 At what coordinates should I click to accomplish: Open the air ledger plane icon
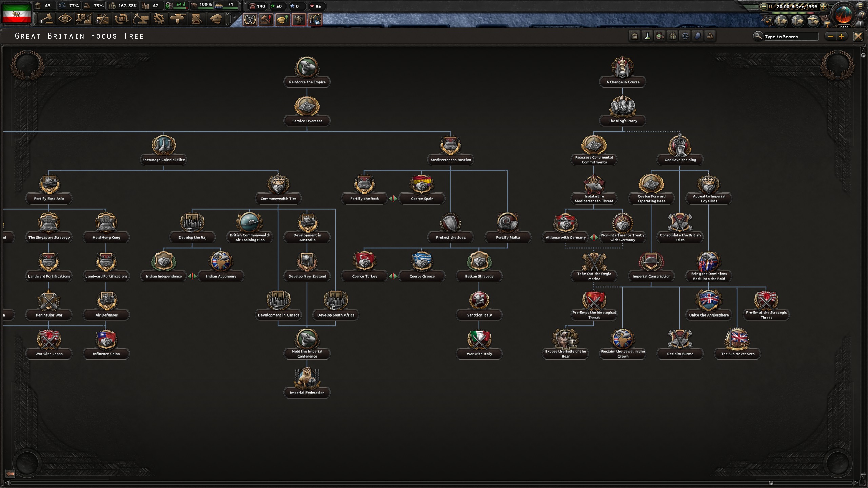pyautogui.click(x=813, y=21)
